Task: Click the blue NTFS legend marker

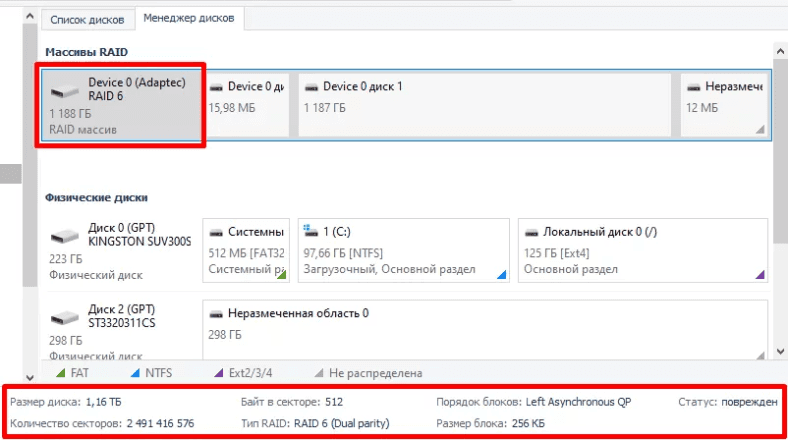Action: click(x=135, y=373)
